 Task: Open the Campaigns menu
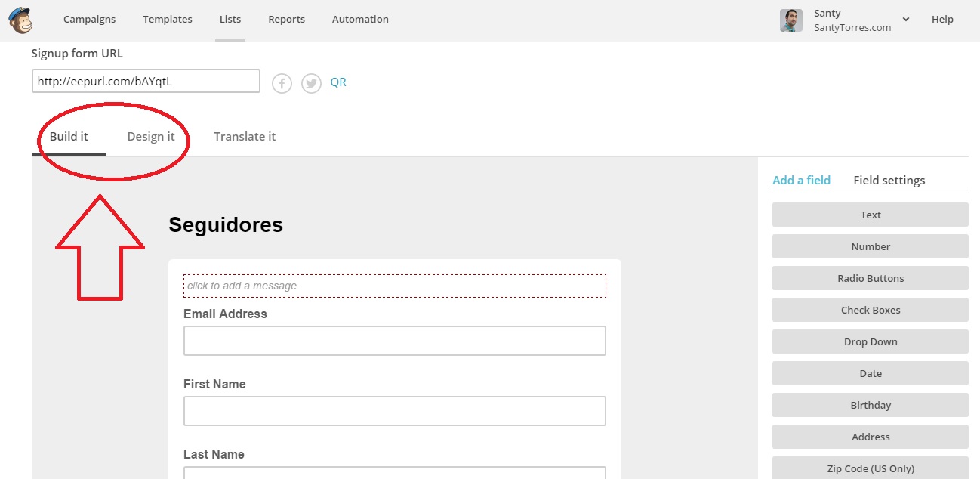click(89, 20)
